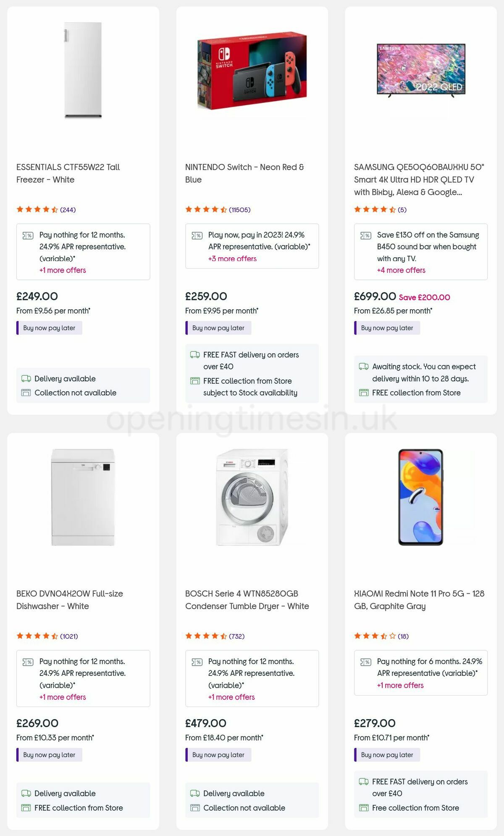
Task: Click the collection icon under the Bosch Tumble Dryer
Action: click(194, 807)
